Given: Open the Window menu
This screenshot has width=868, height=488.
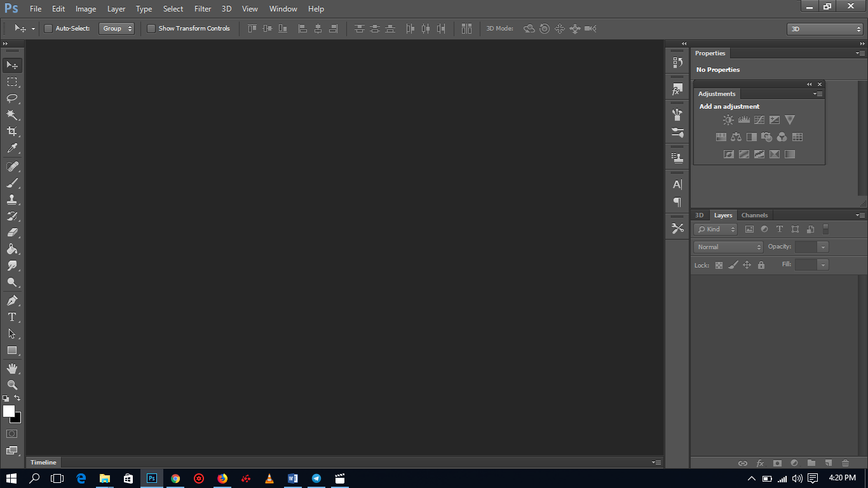Looking at the screenshot, I should pos(283,9).
